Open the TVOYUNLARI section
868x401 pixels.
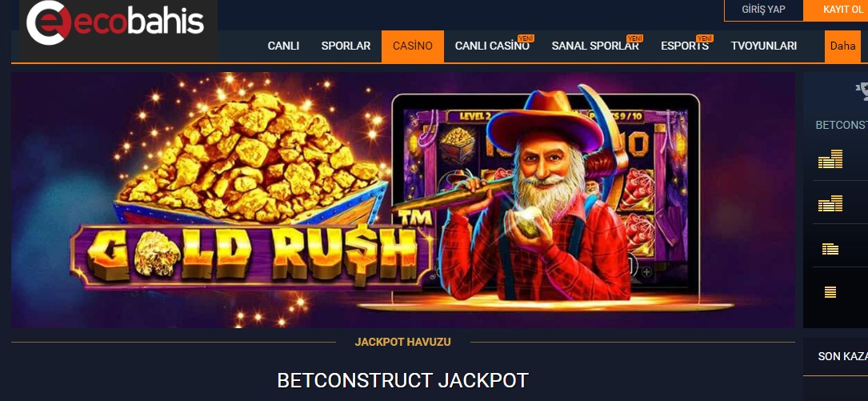763,46
